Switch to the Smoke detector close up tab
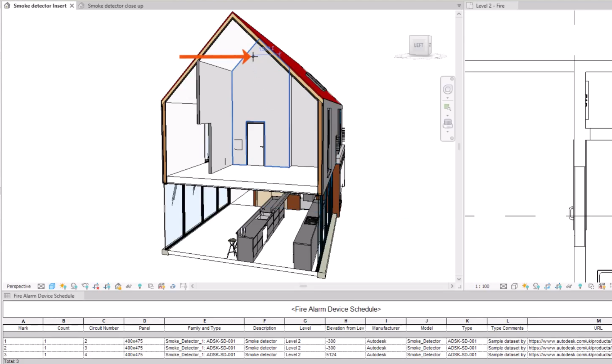This screenshot has width=612, height=364. [115, 6]
